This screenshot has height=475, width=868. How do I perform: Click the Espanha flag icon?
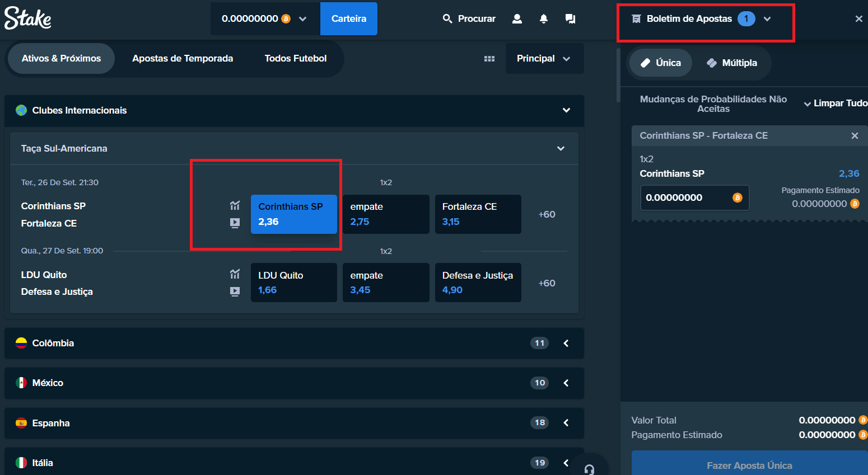tap(21, 423)
